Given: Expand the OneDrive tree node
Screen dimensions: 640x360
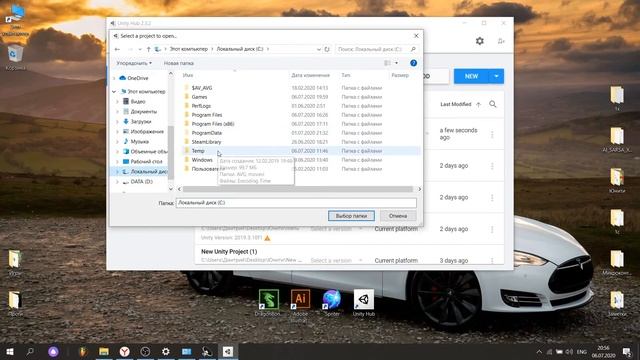Looking at the screenshot, I should click(114, 78).
